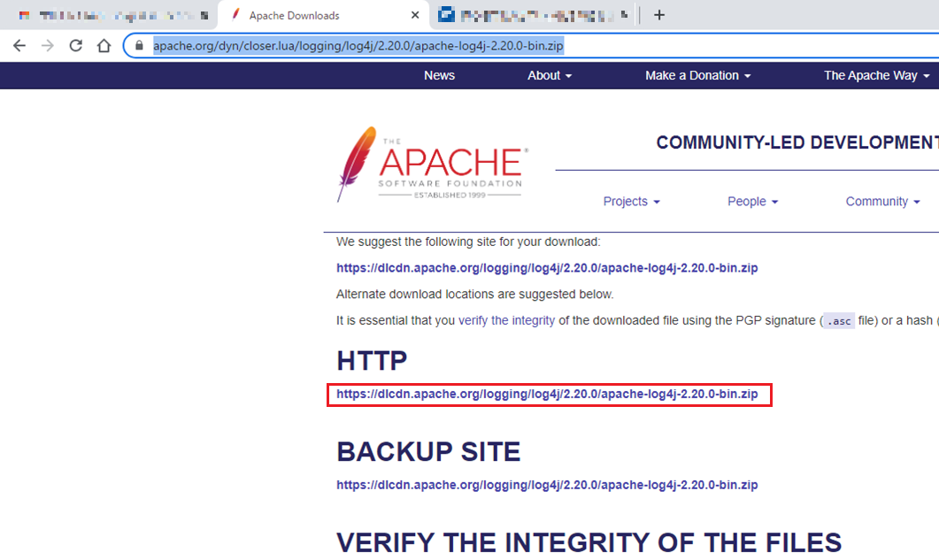Click the BACKUP SITE heading
Screen dimensions: 939x560
tap(428, 451)
